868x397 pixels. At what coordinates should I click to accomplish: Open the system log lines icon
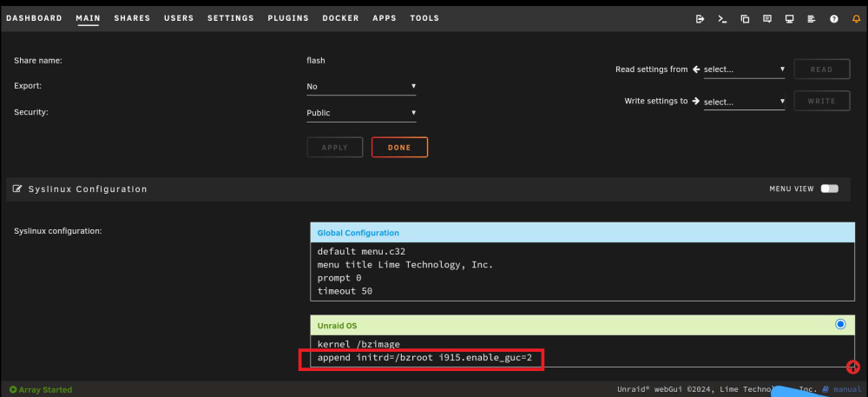[812, 19]
